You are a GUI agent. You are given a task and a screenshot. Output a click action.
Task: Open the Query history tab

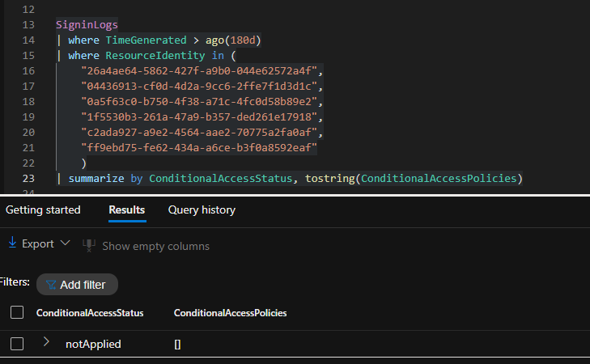[202, 210]
